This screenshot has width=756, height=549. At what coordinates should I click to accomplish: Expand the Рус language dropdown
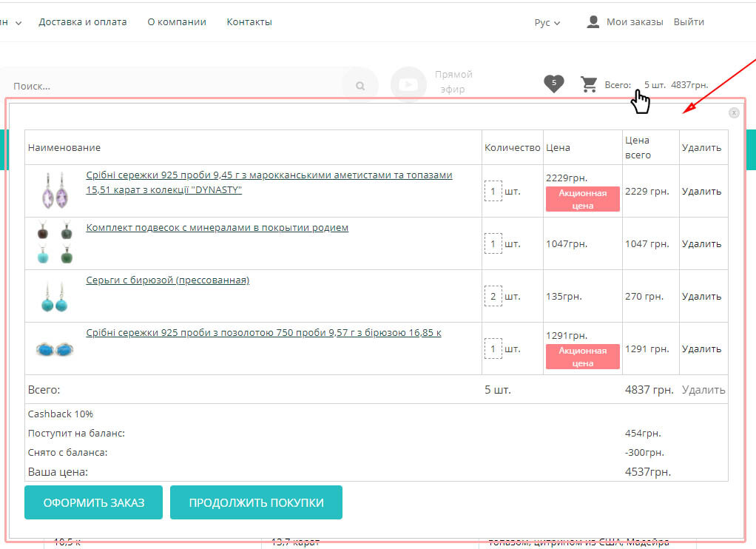(x=547, y=22)
